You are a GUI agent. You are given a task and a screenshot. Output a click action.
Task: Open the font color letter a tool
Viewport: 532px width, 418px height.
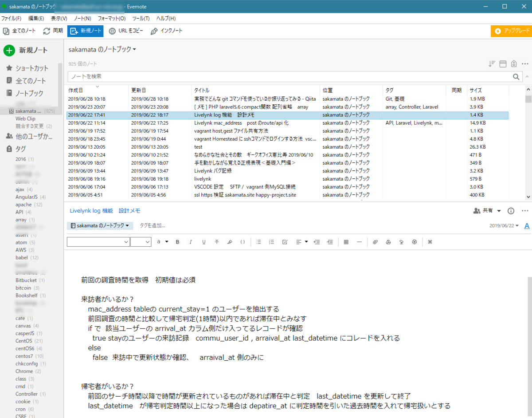[x=159, y=242]
